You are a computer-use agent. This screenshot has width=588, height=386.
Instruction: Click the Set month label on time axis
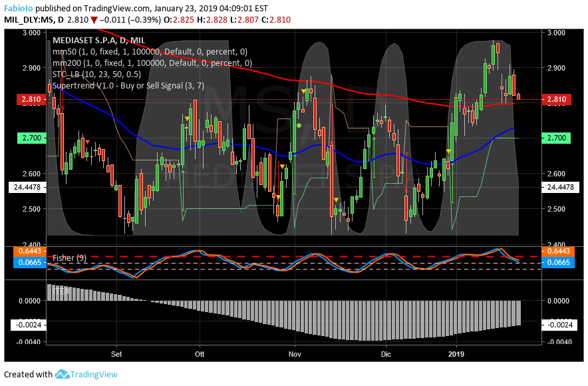116,354
